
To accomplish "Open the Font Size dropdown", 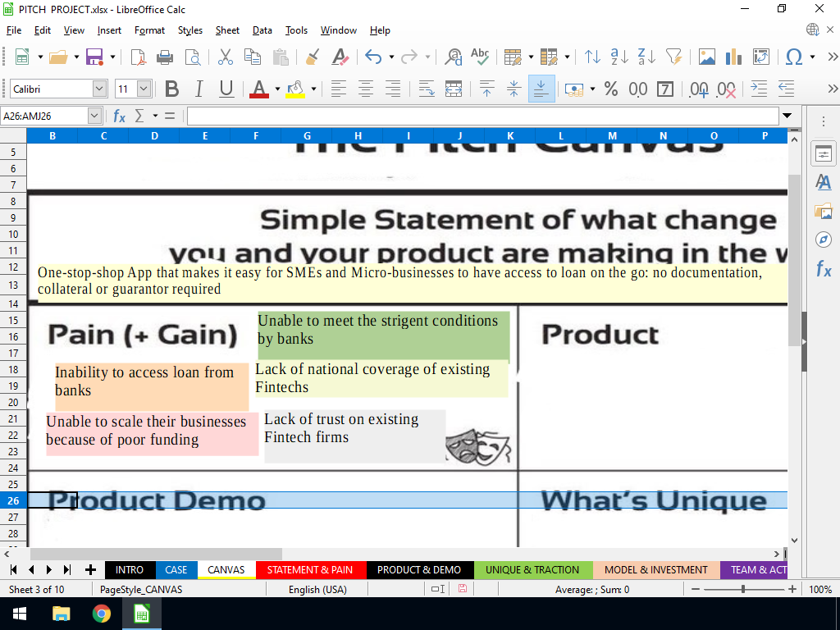I will coord(144,89).
